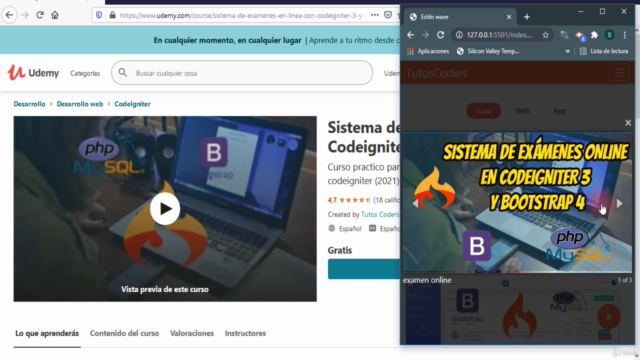Viewport: 640px width, 360px height.
Task: Reload the Udemy page in Firefox
Action: pyautogui.click(x=40, y=15)
